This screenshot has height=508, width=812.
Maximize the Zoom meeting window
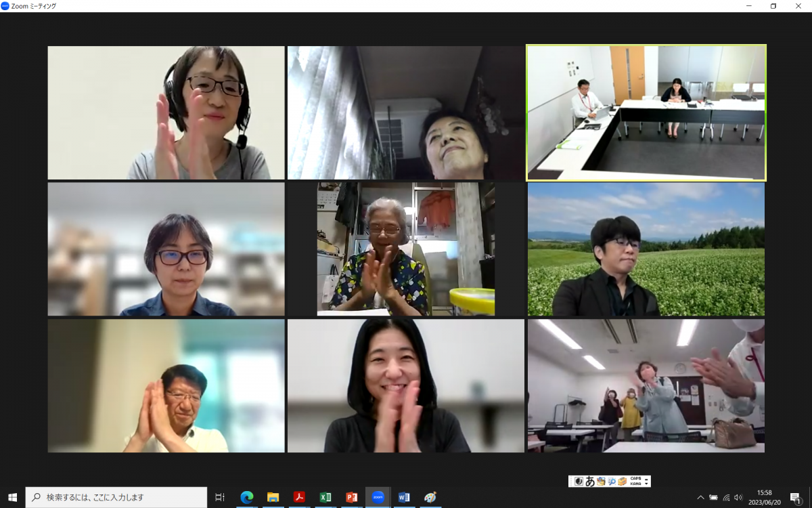pyautogui.click(x=773, y=6)
